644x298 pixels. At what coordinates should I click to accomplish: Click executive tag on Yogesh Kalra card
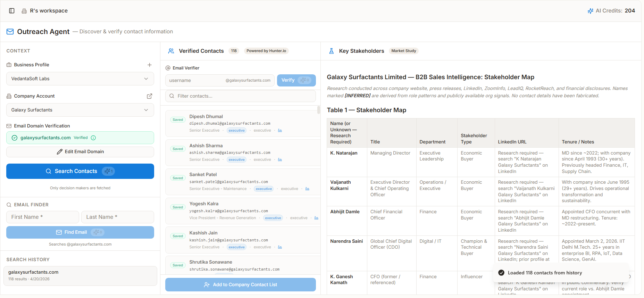[273, 218]
